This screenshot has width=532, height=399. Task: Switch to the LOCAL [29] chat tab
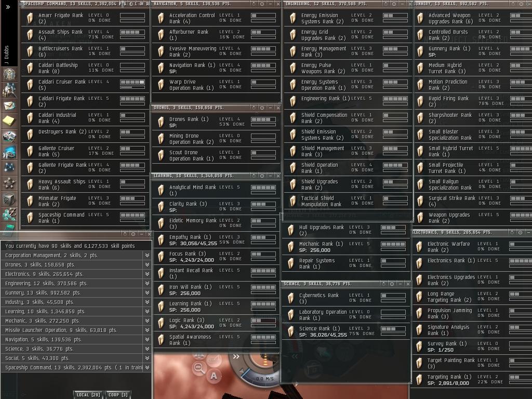point(88,395)
